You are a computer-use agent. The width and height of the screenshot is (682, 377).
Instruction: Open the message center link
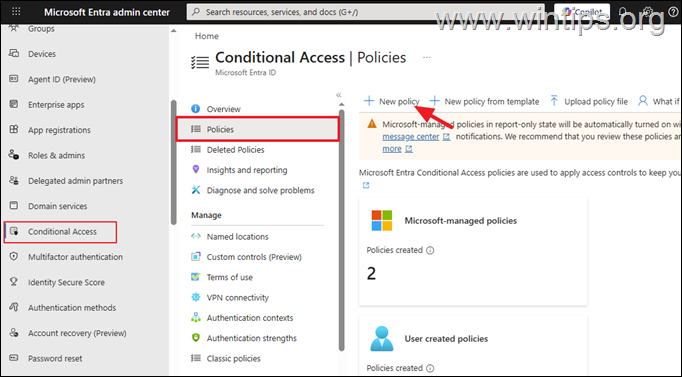point(411,137)
